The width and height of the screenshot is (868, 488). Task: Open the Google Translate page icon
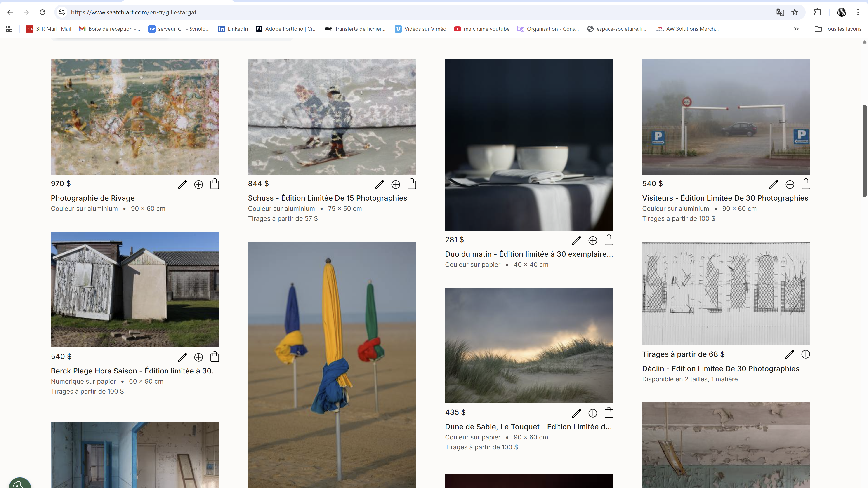click(x=780, y=12)
